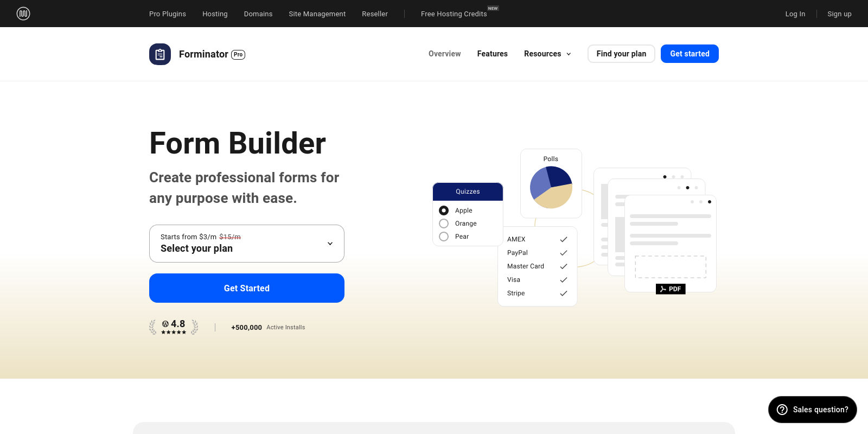
Task: Open the Sales question chat button
Action: (x=813, y=410)
